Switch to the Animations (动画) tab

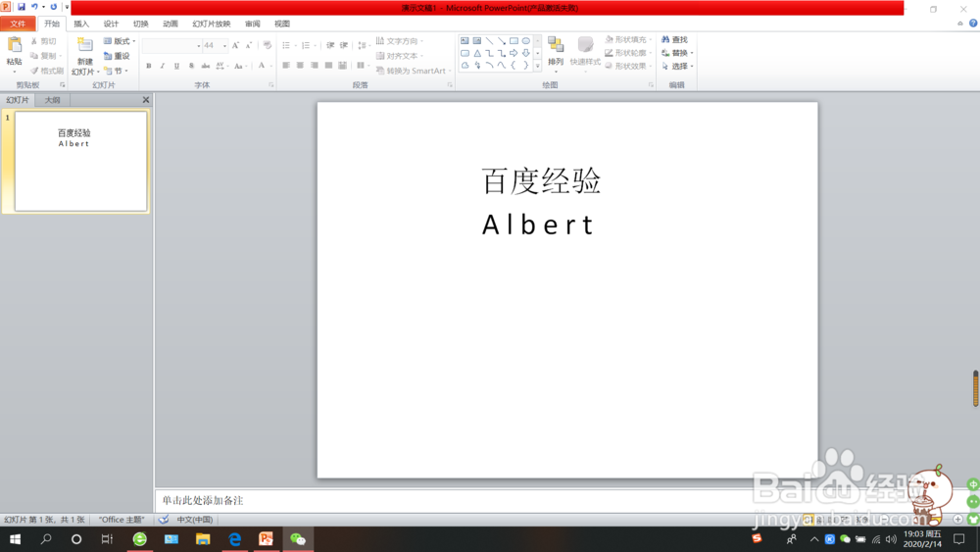(170, 24)
